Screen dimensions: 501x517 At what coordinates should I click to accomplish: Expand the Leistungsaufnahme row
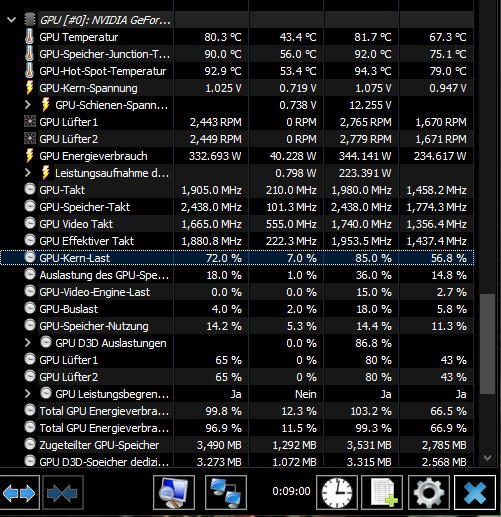(28, 173)
